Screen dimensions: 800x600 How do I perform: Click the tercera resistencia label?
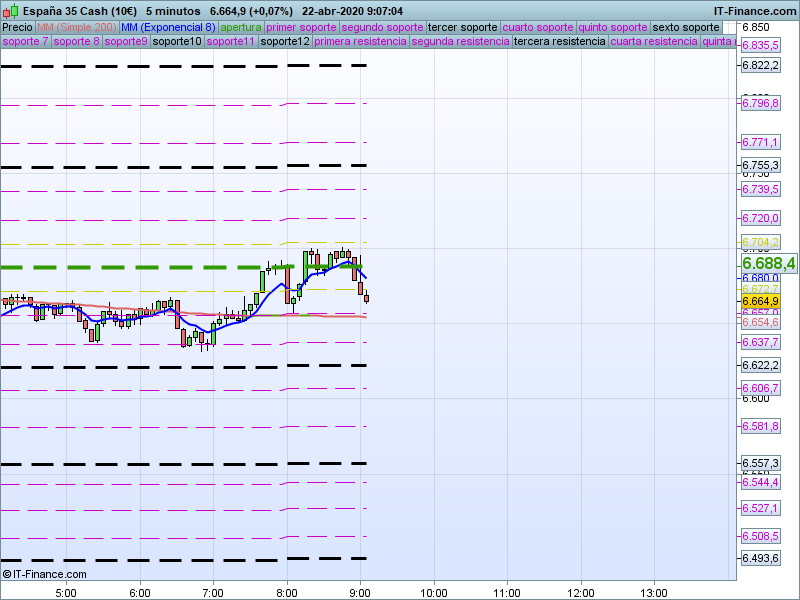pyautogui.click(x=558, y=42)
